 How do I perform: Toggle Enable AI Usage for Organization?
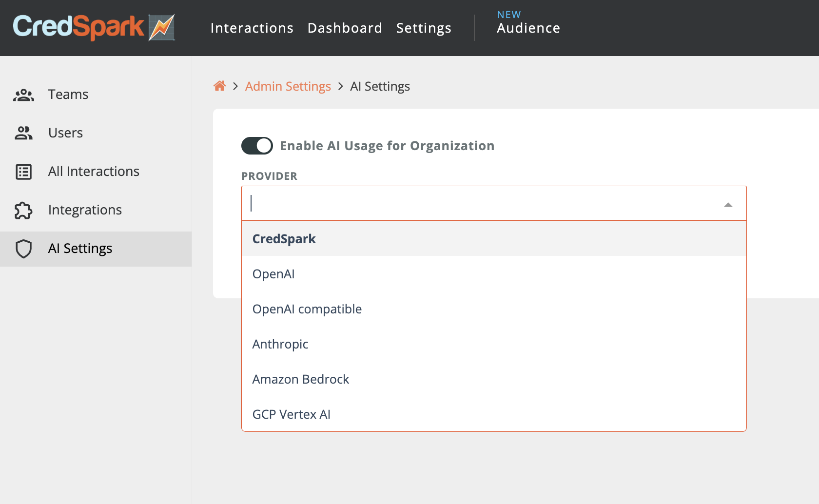[257, 146]
